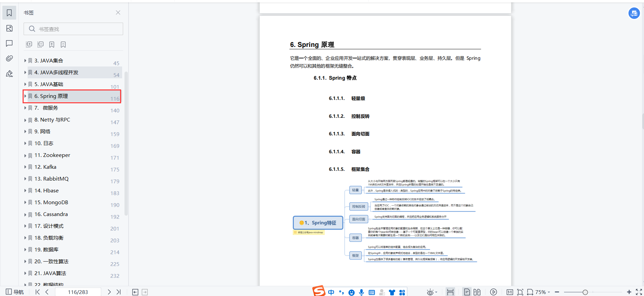This screenshot has height=296, width=644.
Task: Click the zoom out minus button
Action: click(x=557, y=292)
